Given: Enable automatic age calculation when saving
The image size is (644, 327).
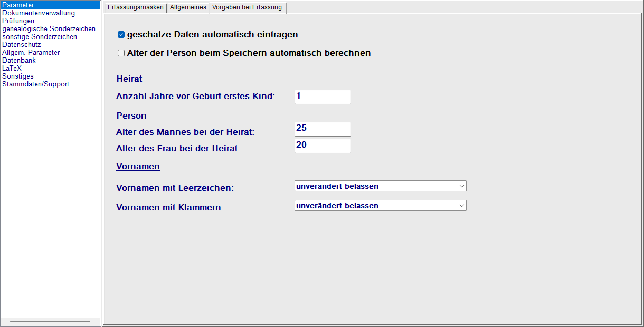Looking at the screenshot, I should point(121,53).
